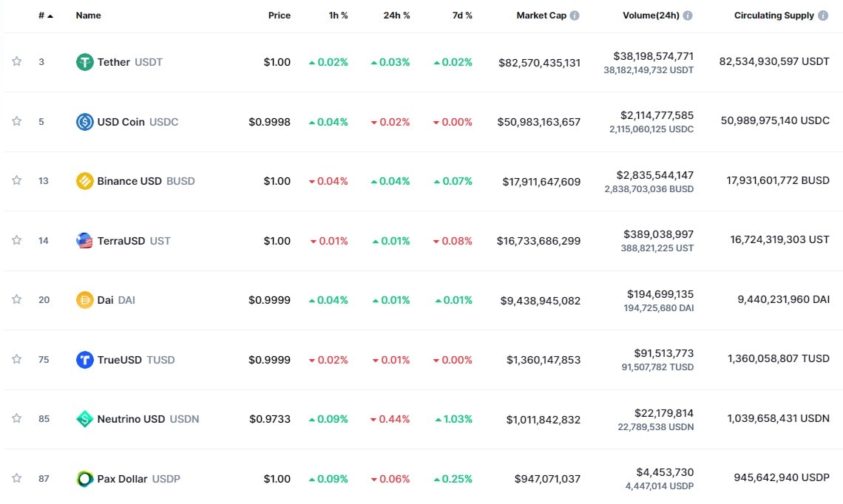843x504 pixels.
Task: Click the Dai coin logo icon
Action: coord(85,300)
